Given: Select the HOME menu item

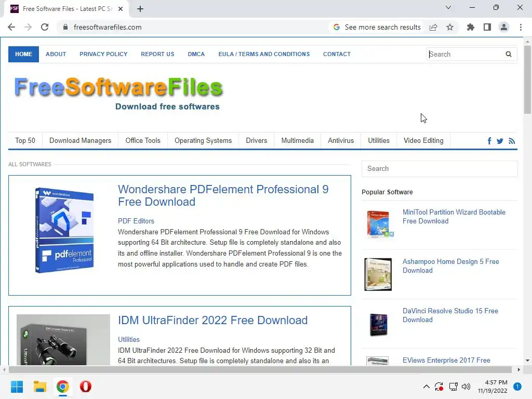Looking at the screenshot, I should (24, 54).
